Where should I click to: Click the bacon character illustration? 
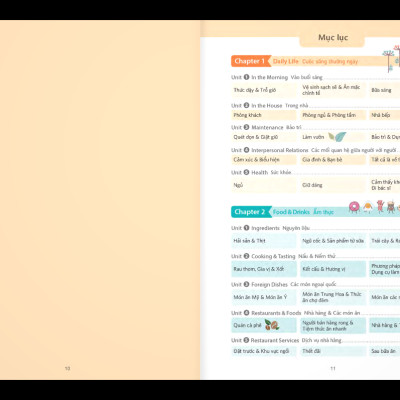point(380,207)
